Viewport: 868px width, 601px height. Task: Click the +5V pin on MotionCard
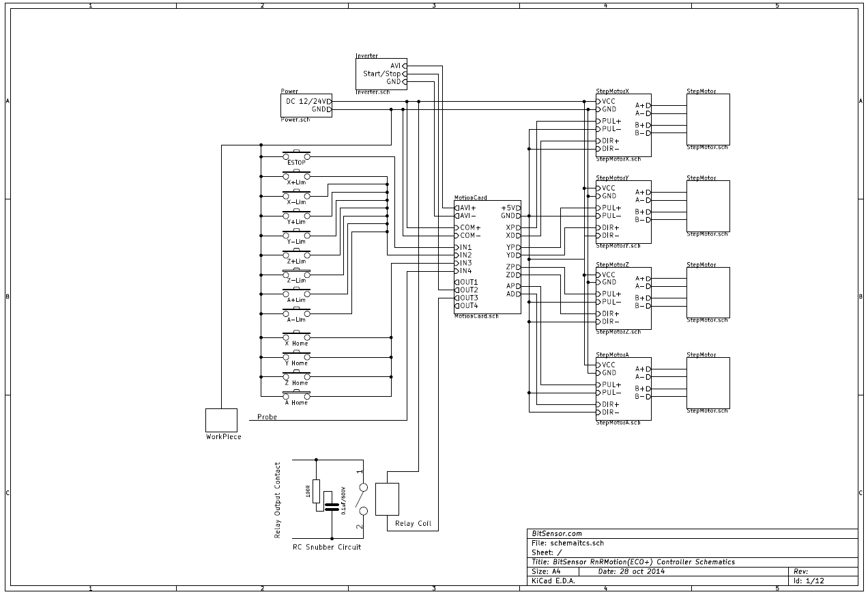click(511, 208)
